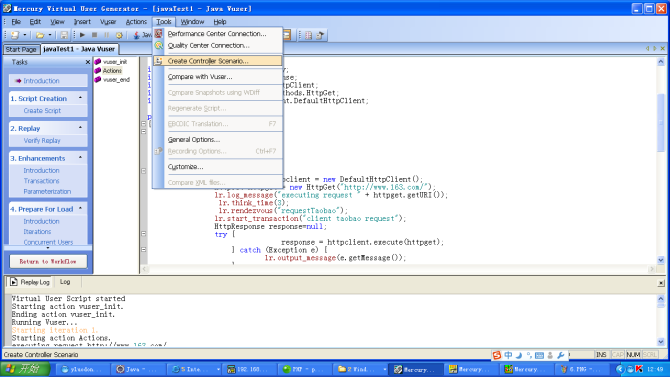This screenshot has height=377, width=670.
Task: Click code editor vertical scrollbar up arrow
Action: point(661,62)
